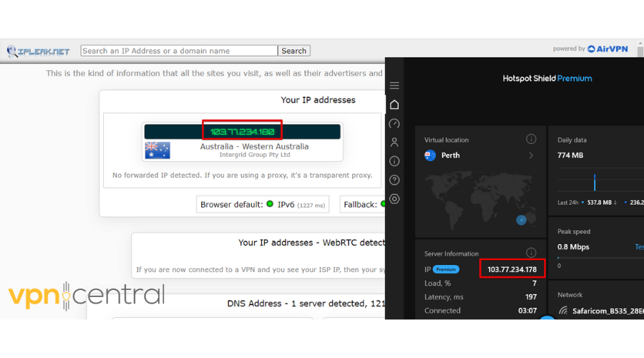Click the Premium badge next to IP

446,270
